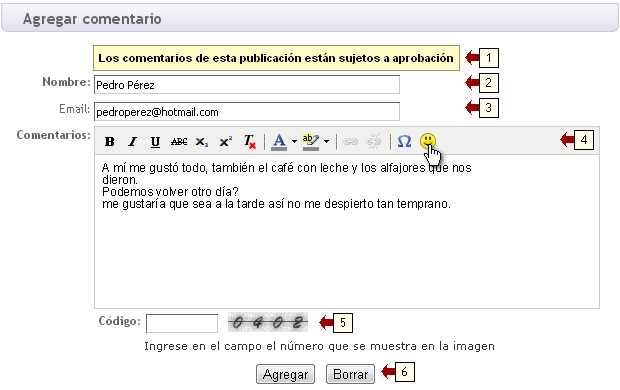Click the 'Comentarios:' label
The width and height of the screenshot is (620, 390).
[x=54, y=135]
